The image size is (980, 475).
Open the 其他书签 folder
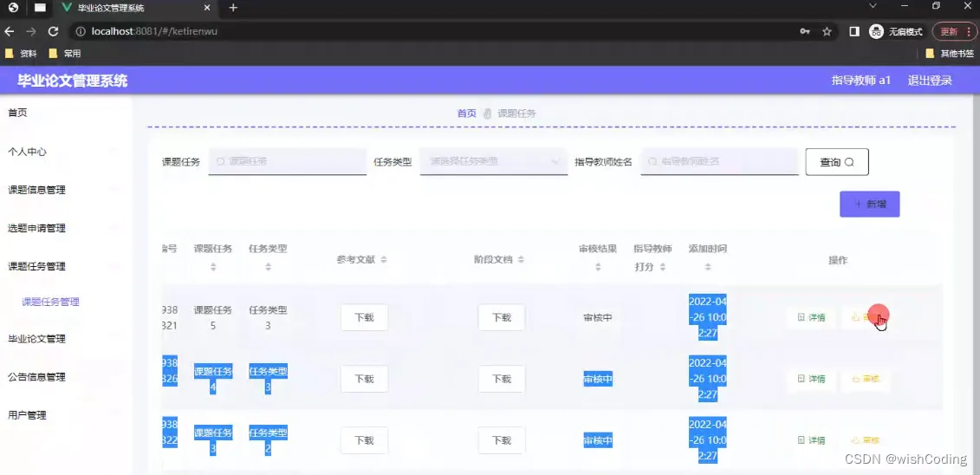(950, 54)
